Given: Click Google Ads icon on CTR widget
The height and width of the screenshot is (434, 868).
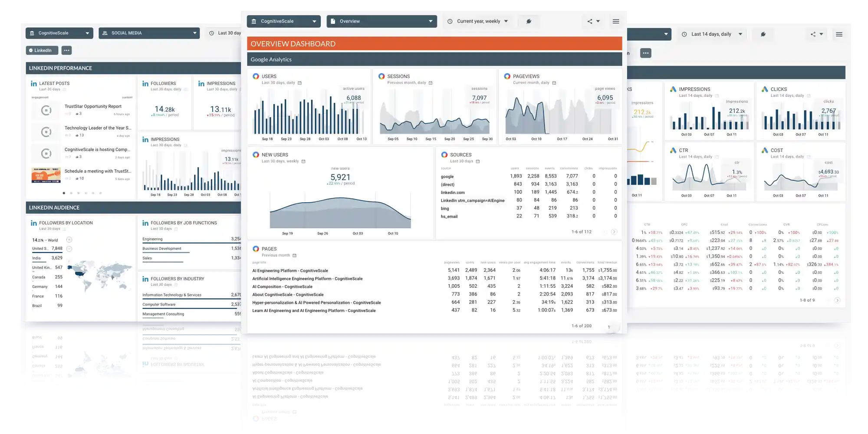Looking at the screenshot, I should (673, 151).
